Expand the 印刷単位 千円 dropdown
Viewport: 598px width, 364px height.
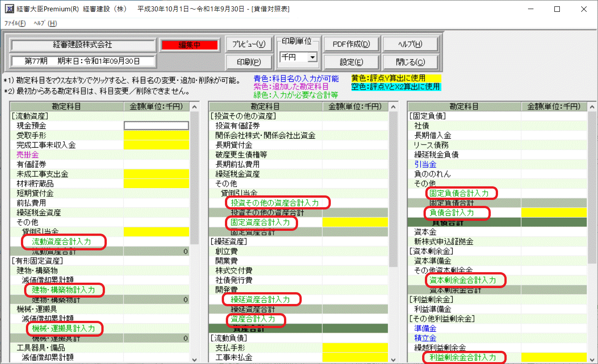point(312,57)
